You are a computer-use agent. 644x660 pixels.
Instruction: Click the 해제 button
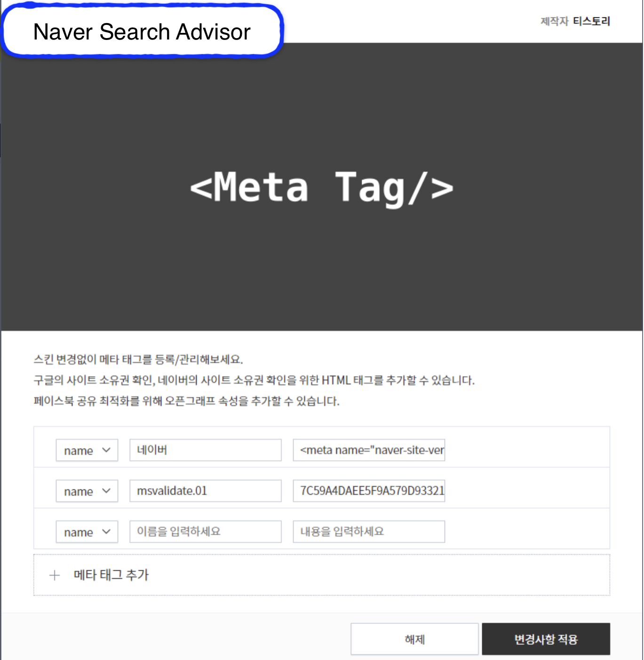point(414,639)
